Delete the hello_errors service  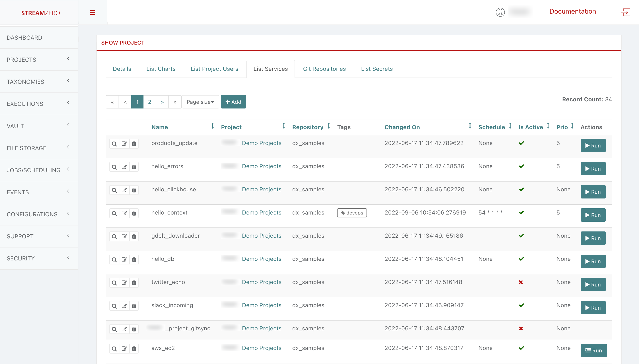pos(134,167)
